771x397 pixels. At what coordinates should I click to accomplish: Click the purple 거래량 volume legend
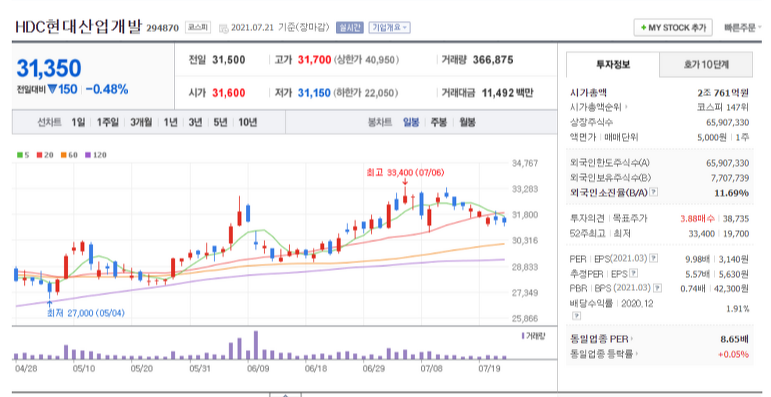533,336
